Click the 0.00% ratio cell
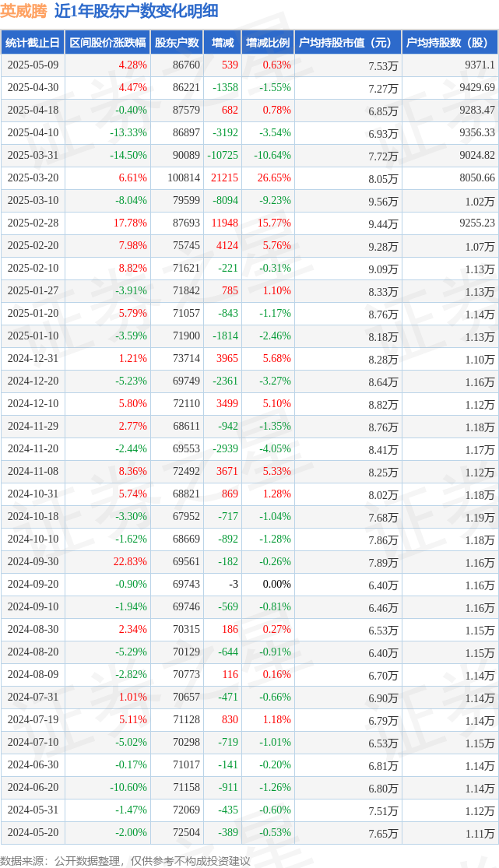Image resolution: width=499 pixels, height=868 pixels. pos(276,584)
